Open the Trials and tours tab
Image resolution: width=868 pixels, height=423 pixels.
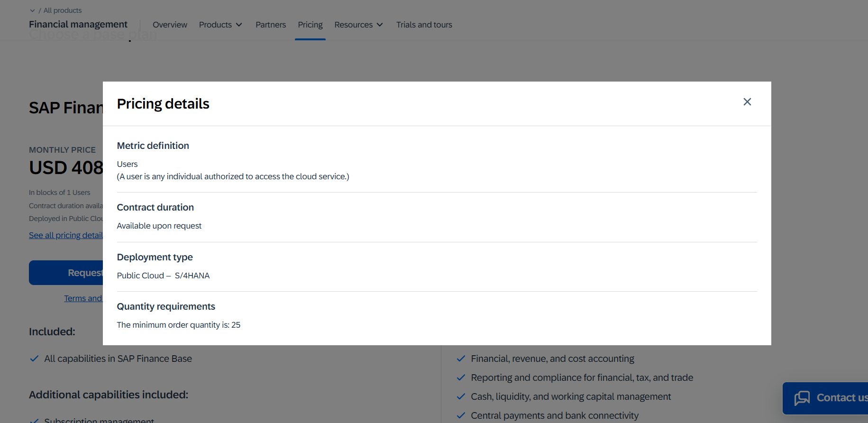(x=424, y=25)
